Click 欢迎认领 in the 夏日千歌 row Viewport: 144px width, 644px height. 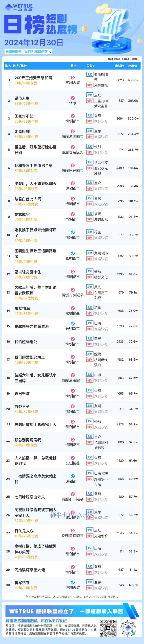point(101,396)
